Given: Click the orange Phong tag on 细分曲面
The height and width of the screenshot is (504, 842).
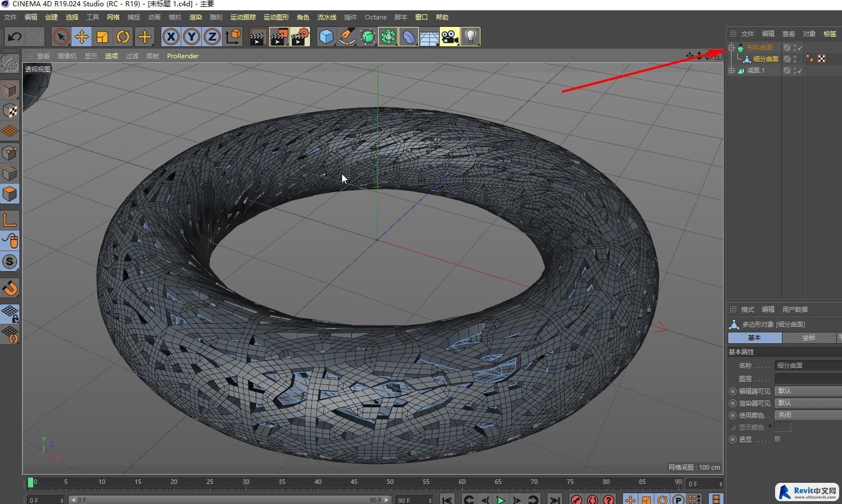Looking at the screenshot, I should [x=810, y=59].
